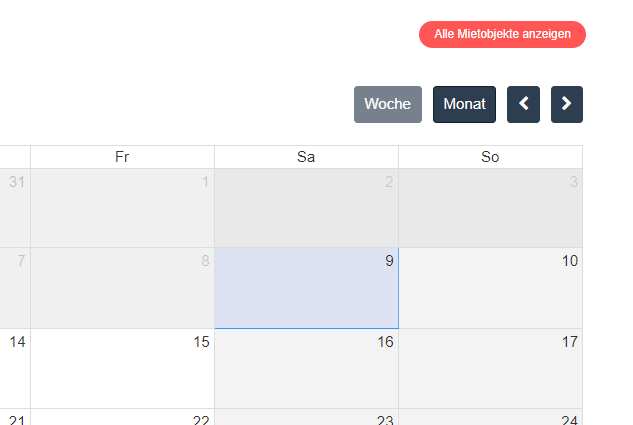The width and height of the screenshot is (633, 425).
Task: Select Thursday the 14th day cell
Action: (x=14, y=368)
